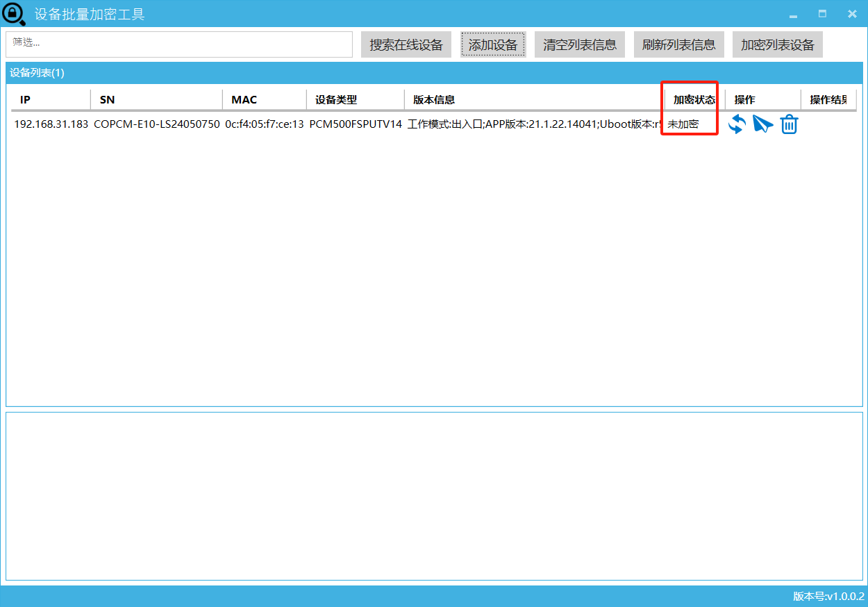Click the version label 版本号:v1.0.0.2
This screenshot has width=868, height=607.
pyautogui.click(x=828, y=597)
